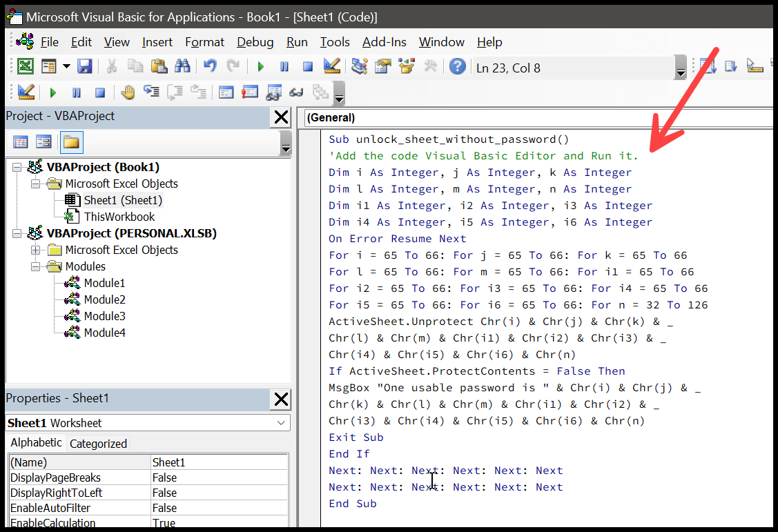Expand PERSONAL.XLSB Microsoft Excel Objects folder
This screenshot has height=532, width=778.
[x=36, y=250]
